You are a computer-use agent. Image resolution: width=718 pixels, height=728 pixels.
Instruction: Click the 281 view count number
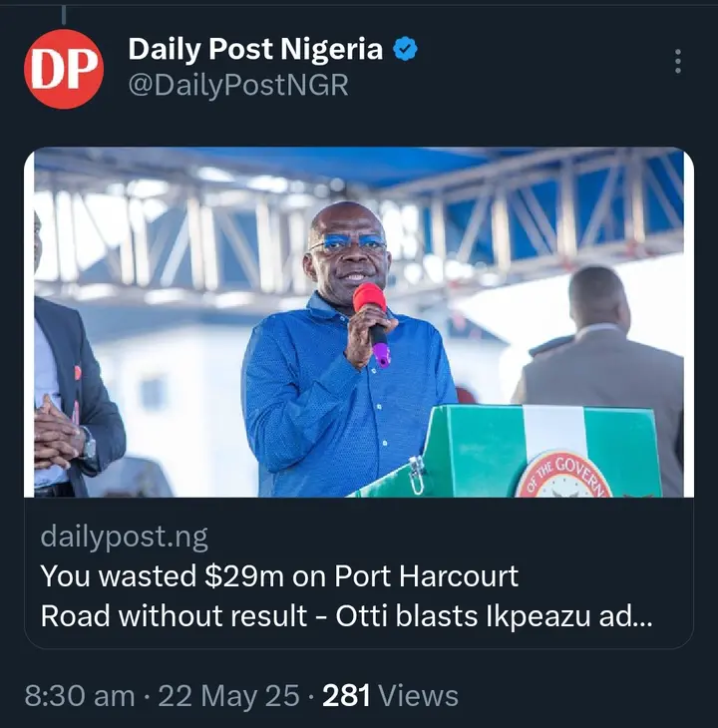tap(346, 695)
